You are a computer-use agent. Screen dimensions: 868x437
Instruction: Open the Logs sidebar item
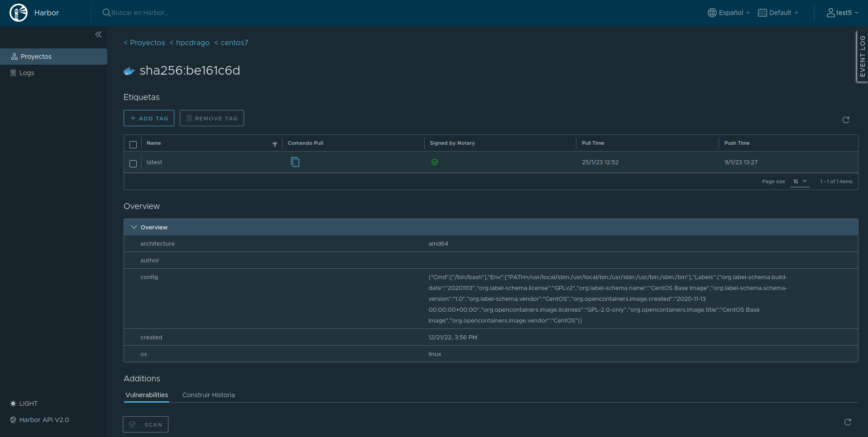click(x=53, y=73)
